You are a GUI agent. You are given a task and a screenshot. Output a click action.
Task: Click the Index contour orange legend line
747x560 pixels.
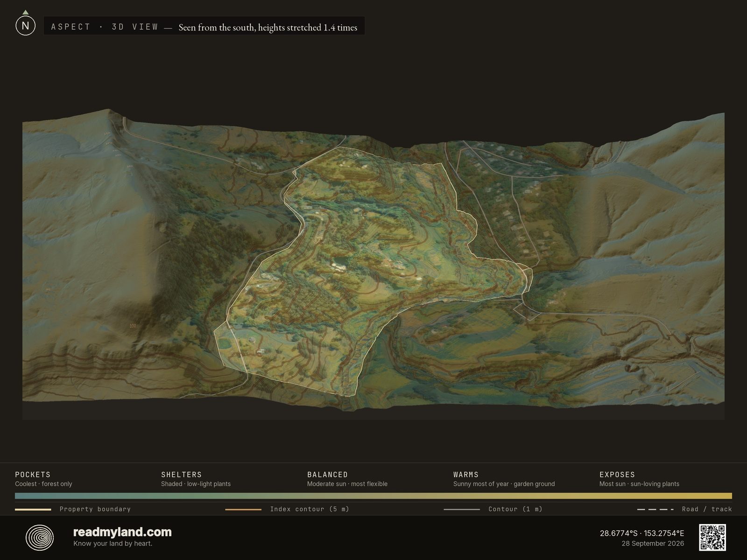click(243, 510)
